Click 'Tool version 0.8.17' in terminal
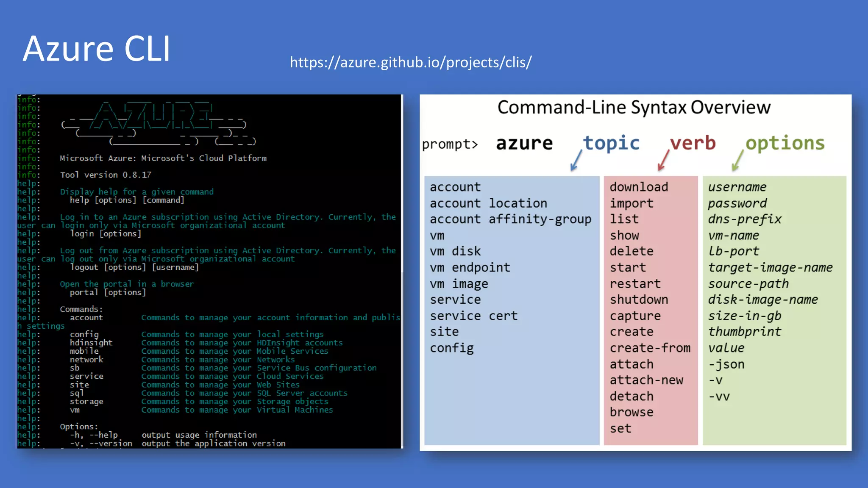Image resolution: width=868 pixels, height=488 pixels. (x=106, y=175)
